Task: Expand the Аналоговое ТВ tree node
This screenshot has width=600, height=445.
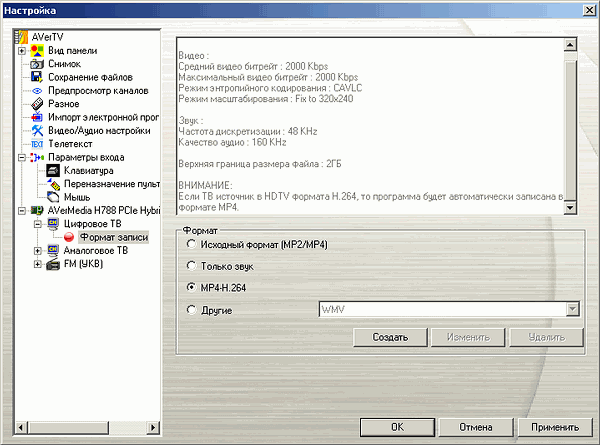Action: (38, 250)
